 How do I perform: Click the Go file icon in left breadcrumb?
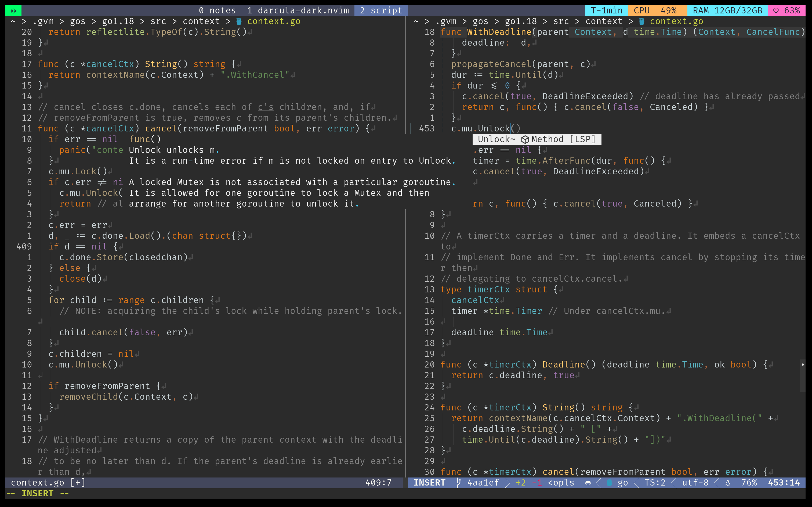click(x=239, y=21)
